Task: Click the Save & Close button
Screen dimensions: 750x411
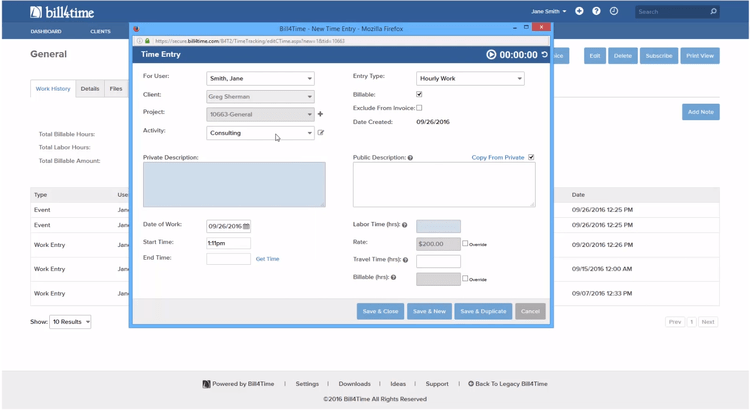Action: 379,311
